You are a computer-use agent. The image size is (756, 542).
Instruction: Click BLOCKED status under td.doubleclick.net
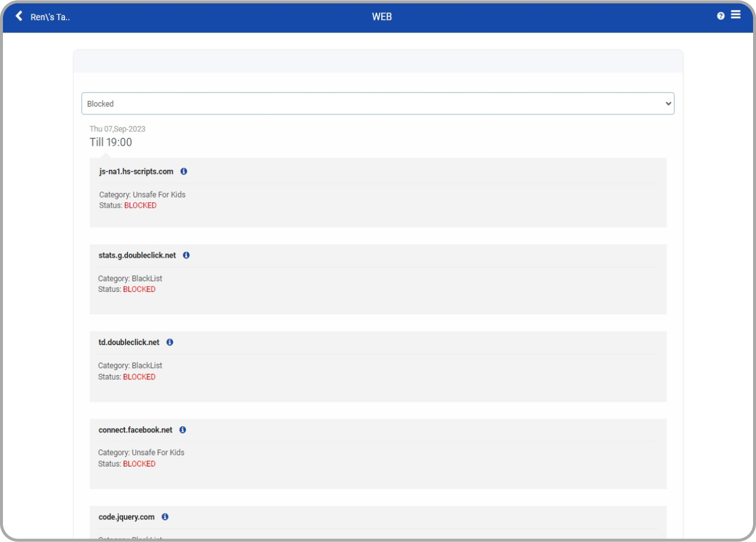click(x=139, y=376)
